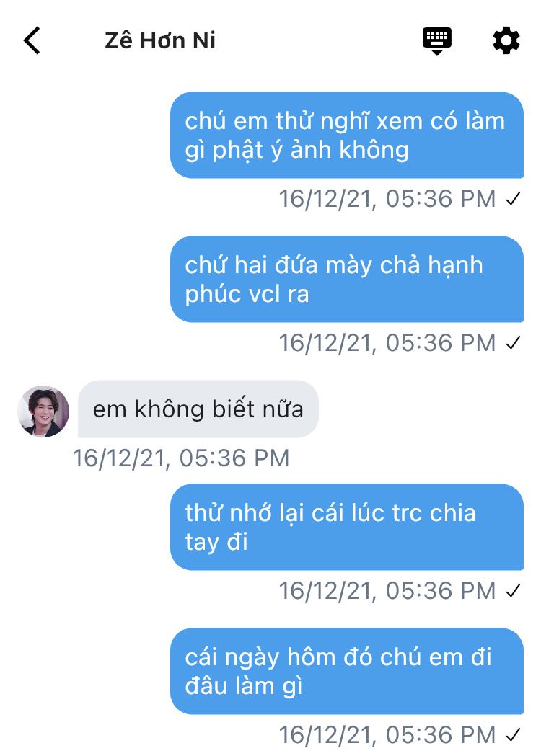Tap checkmark under "chia tay đi" message
This screenshot has width=541, height=756.
pos(513,591)
